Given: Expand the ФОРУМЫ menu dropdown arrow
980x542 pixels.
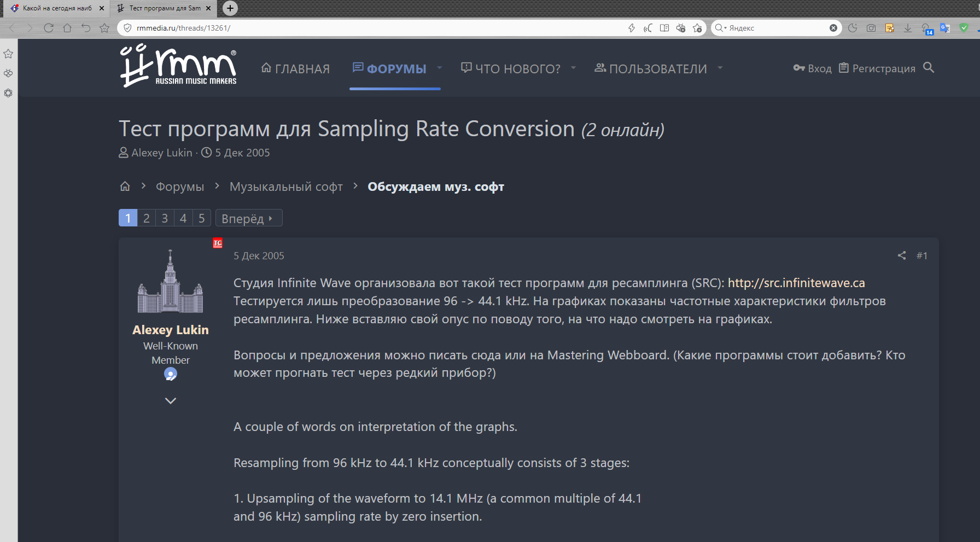Looking at the screenshot, I should point(439,68).
